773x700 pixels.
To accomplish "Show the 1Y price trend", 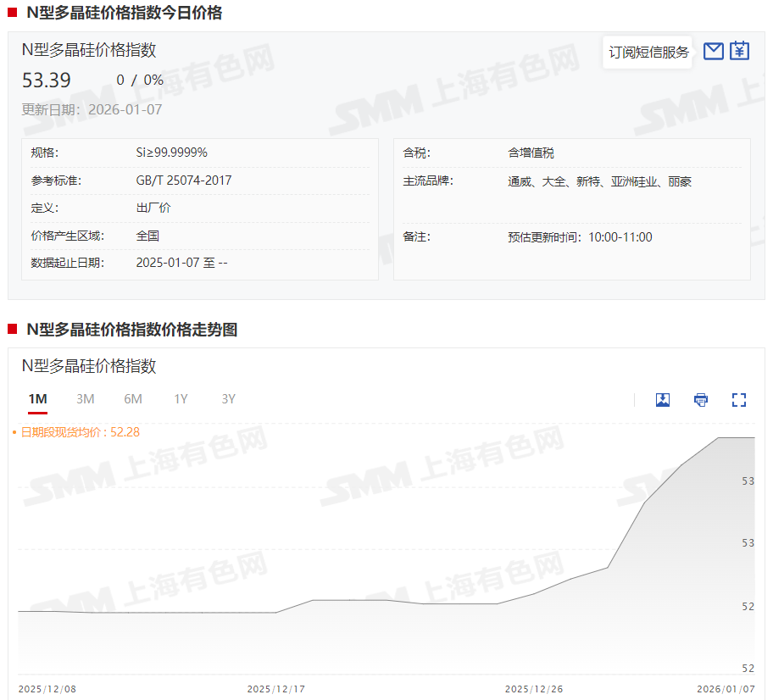I will pyautogui.click(x=181, y=399).
